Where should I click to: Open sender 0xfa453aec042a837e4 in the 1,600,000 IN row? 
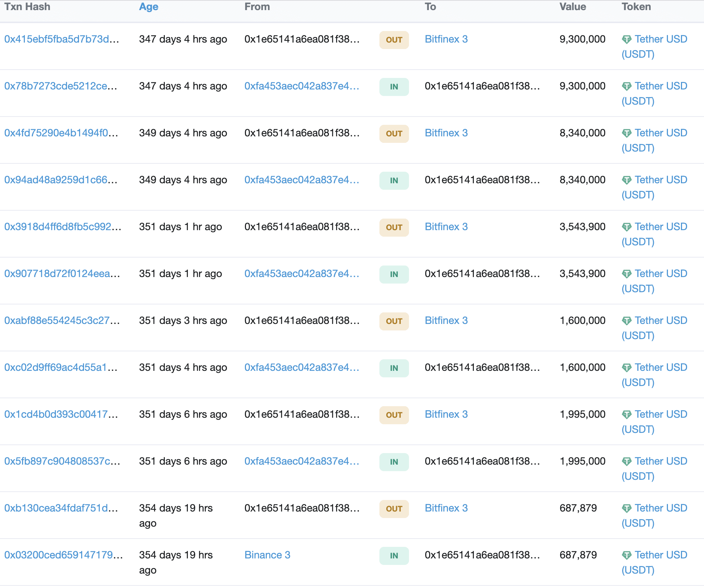(302, 367)
